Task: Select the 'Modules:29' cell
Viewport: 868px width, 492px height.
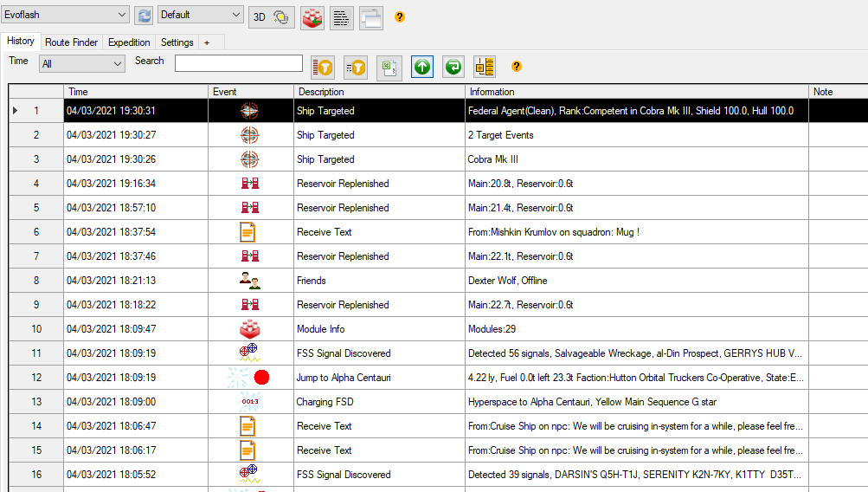Action: (637, 328)
